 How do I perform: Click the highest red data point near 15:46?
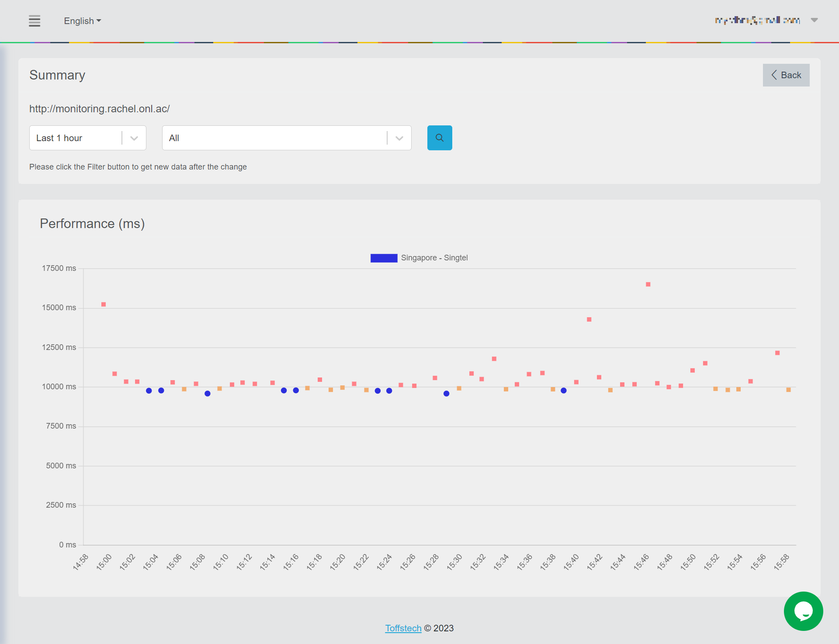click(x=648, y=284)
